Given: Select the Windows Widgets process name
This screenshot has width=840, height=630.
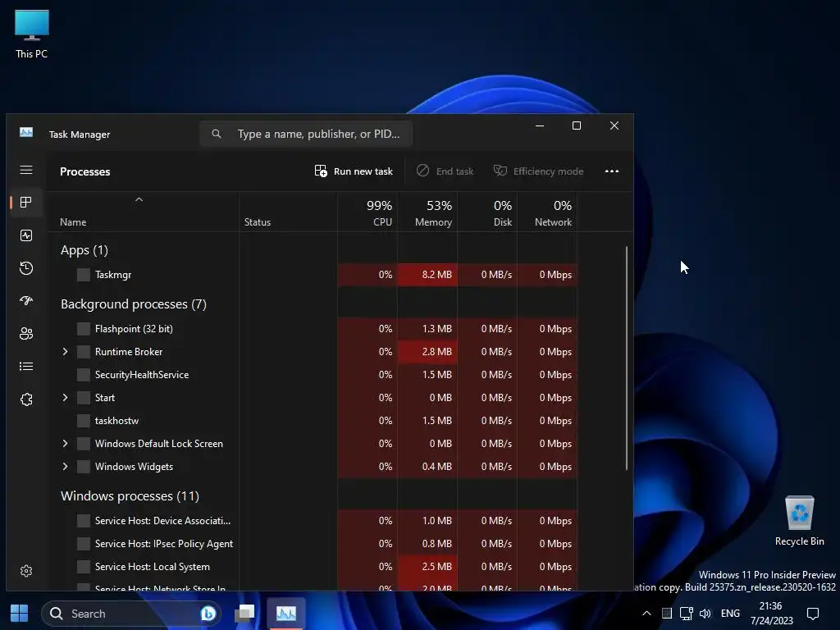Looking at the screenshot, I should pos(134,467).
